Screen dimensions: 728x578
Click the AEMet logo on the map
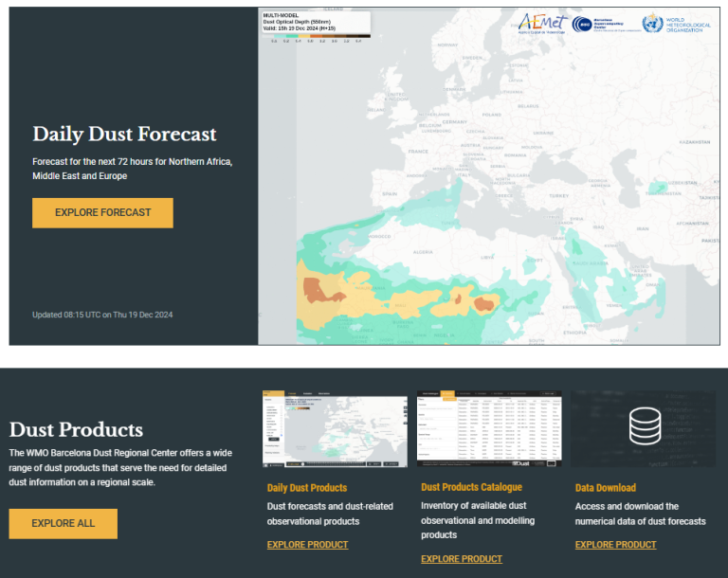(542, 23)
